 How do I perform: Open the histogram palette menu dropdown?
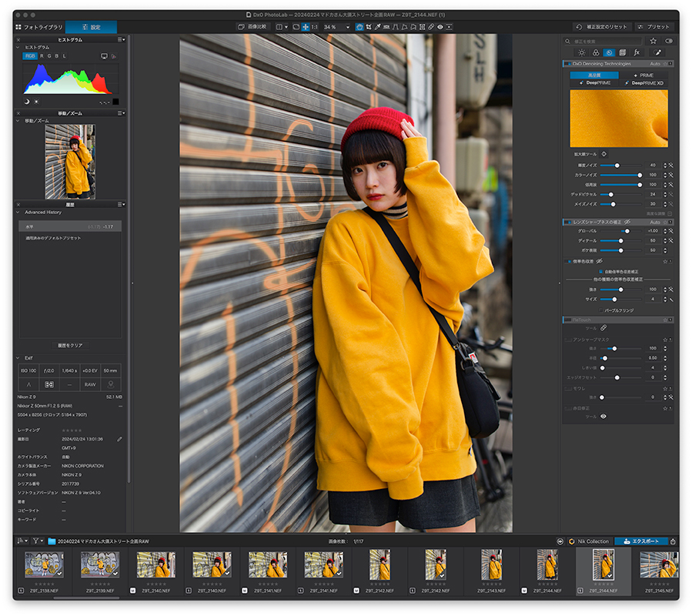122,39
